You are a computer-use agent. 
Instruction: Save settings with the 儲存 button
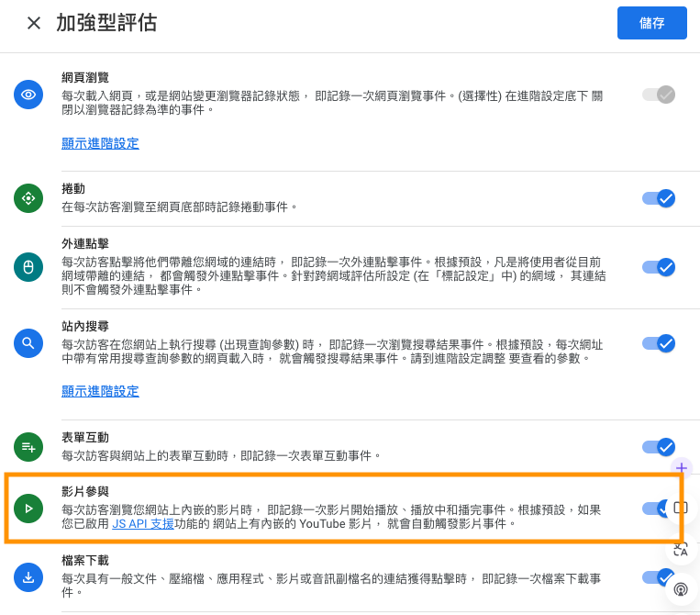click(651, 23)
